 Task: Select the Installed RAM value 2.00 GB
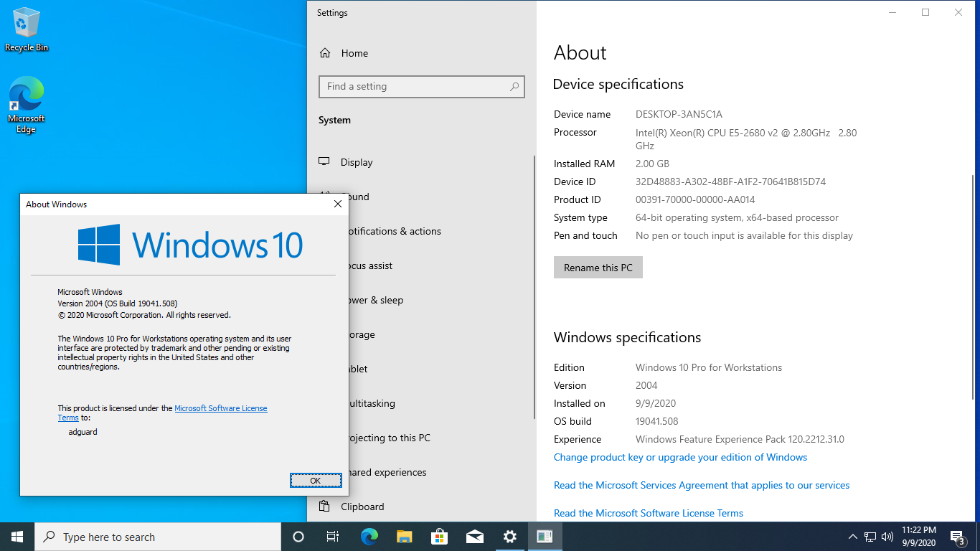click(x=652, y=164)
